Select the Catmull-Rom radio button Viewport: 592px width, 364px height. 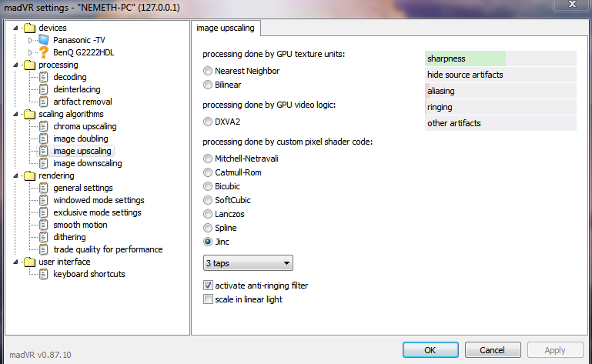tap(208, 172)
